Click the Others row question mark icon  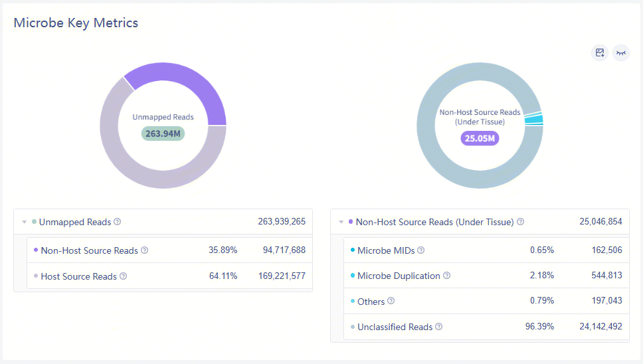(x=391, y=301)
